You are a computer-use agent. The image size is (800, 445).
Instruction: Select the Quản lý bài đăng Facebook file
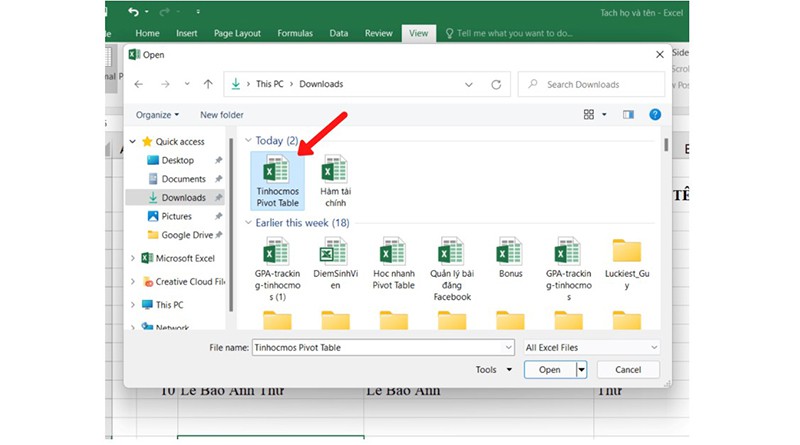[452, 269]
